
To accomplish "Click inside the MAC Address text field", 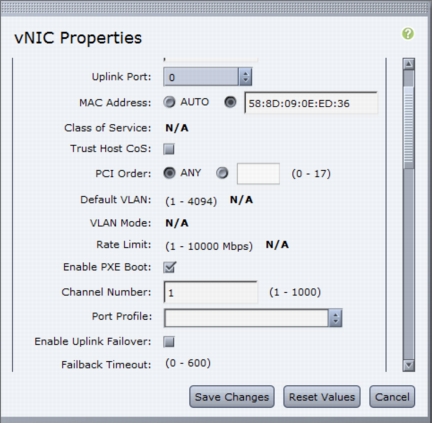I will coord(311,103).
